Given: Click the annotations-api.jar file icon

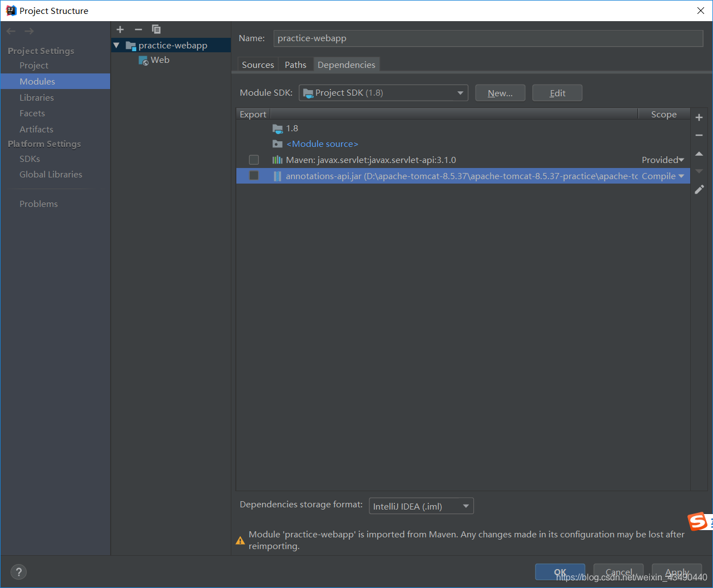Looking at the screenshot, I should 278,176.
